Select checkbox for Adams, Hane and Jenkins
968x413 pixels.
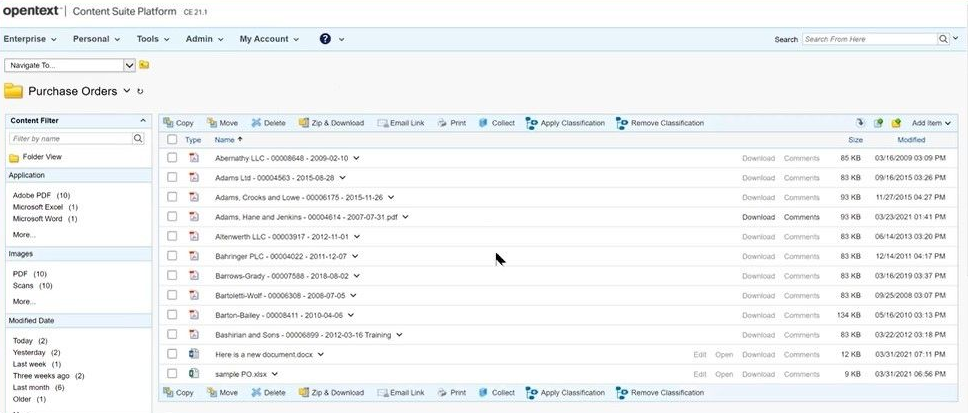[x=172, y=217]
